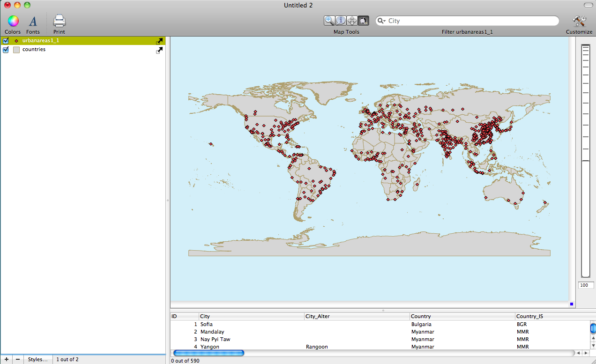Viewport: 596px width, 364px height.
Task: Remove layer with the minus button
Action: (18, 359)
